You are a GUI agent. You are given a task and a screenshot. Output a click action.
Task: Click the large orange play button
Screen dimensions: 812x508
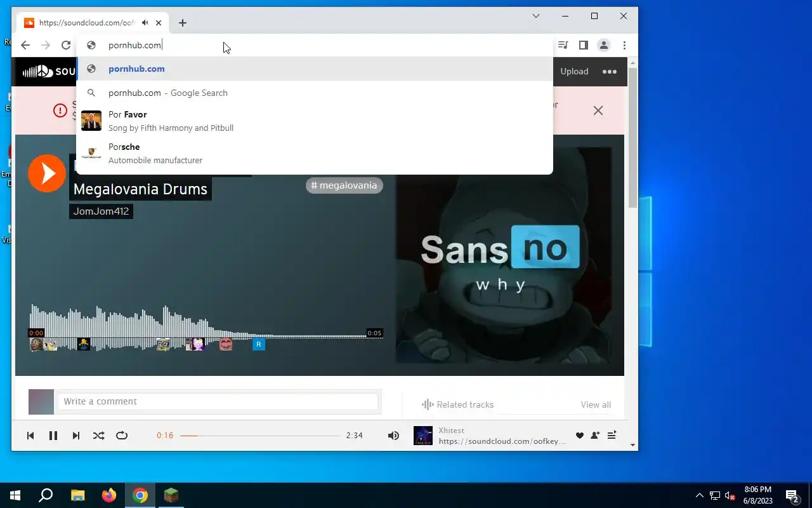point(47,173)
